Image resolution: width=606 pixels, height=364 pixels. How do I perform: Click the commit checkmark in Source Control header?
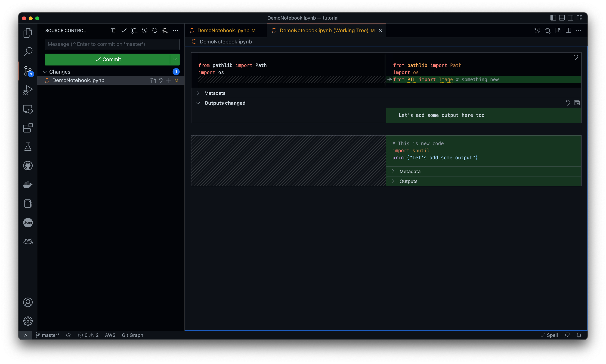124,30
